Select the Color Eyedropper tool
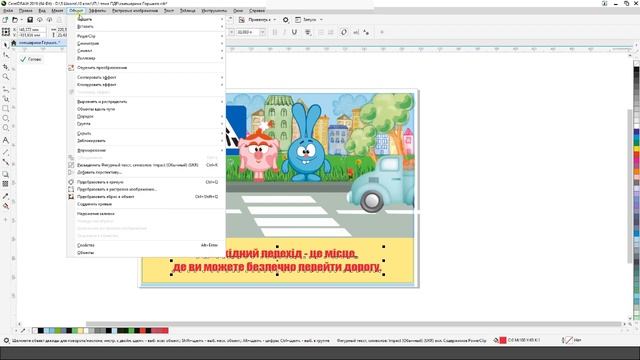Screen dimensions: 640x360 (6, 196)
